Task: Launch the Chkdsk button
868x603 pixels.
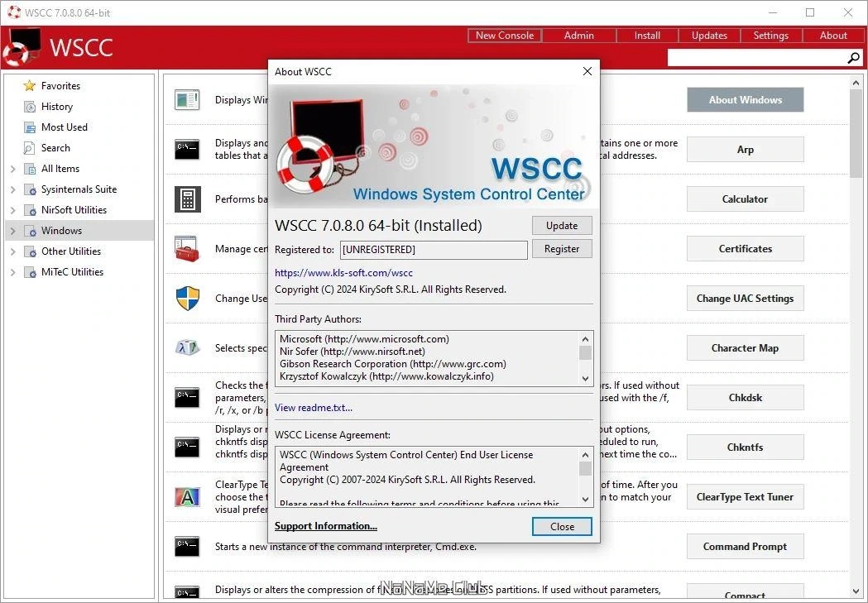Action: [x=745, y=397]
